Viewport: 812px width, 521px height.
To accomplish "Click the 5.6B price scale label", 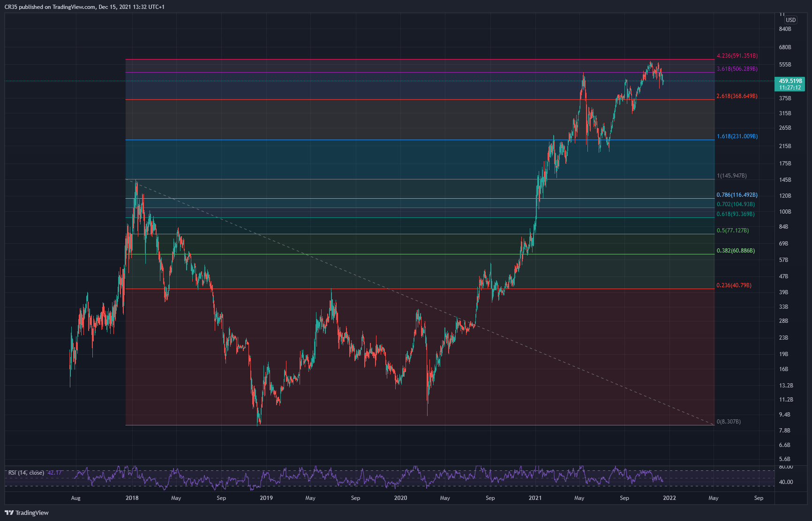I will point(784,459).
